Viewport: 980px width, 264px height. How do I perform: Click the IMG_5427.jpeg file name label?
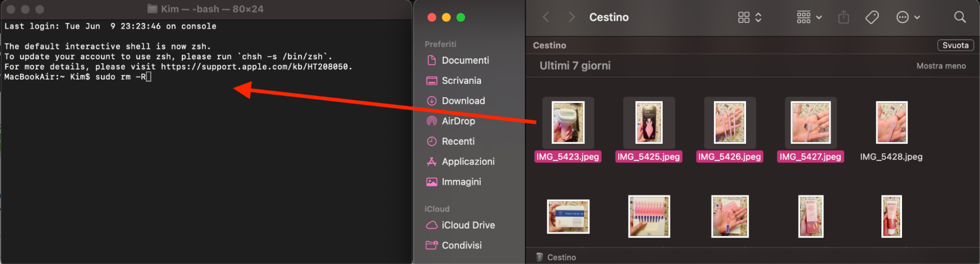click(810, 157)
